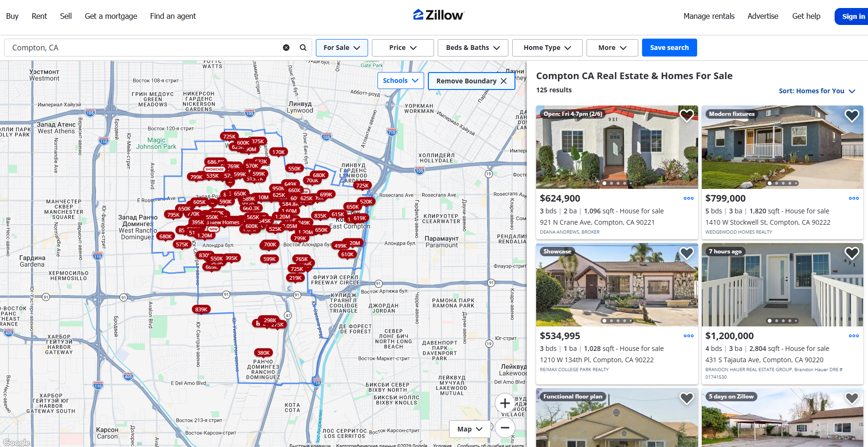Click the 520K map price marker

pos(366,202)
